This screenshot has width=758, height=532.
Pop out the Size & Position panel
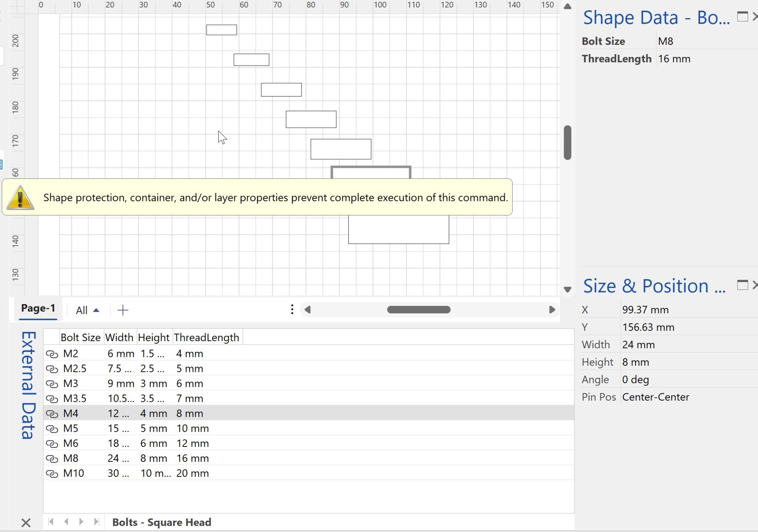coord(742,285)
